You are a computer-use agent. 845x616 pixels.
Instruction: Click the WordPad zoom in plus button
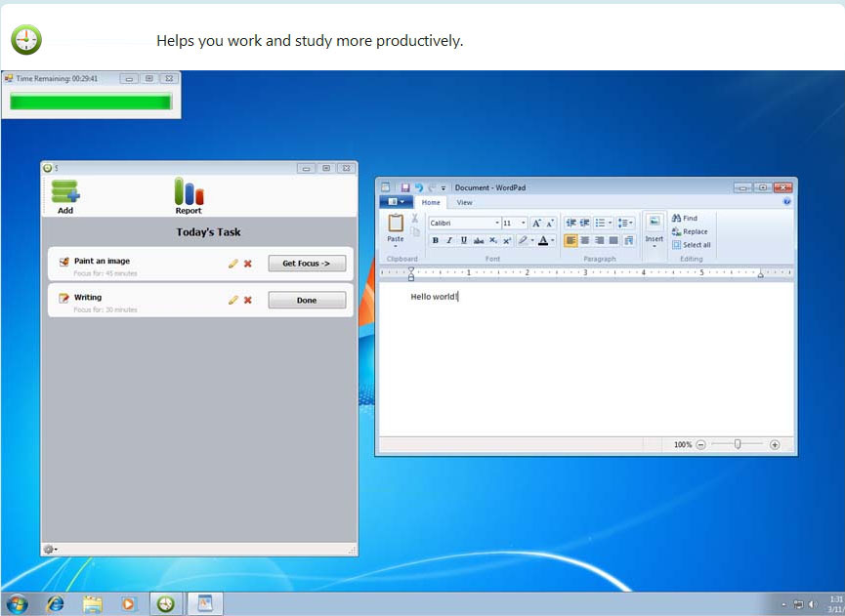(775, 445)
